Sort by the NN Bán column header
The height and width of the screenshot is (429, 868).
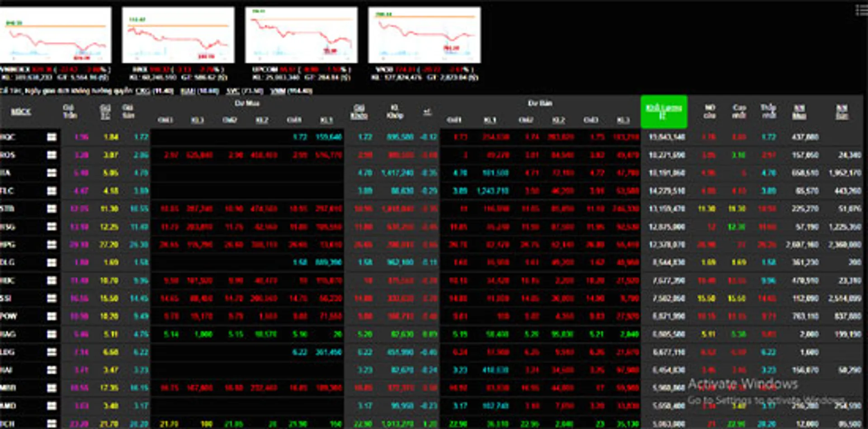(x=842, y=112)
